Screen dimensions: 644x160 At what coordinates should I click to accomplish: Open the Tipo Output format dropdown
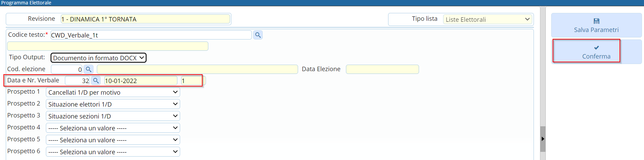point(99,58)
